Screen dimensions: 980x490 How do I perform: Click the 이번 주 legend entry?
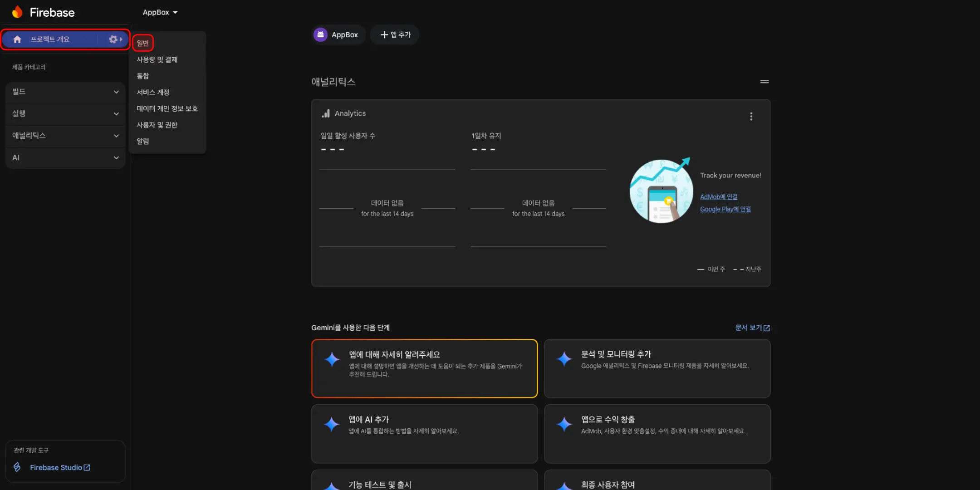pos(711,269)
